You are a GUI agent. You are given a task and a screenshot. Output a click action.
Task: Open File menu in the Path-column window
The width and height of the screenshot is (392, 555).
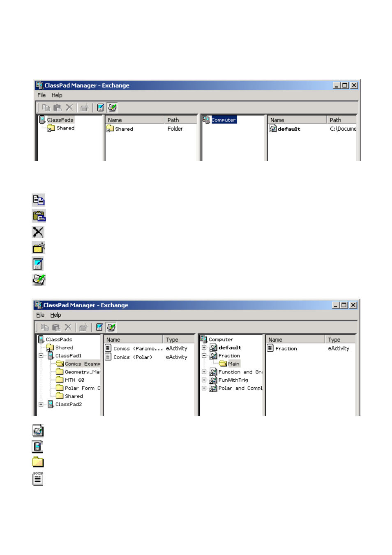click(x=42, y=95)
